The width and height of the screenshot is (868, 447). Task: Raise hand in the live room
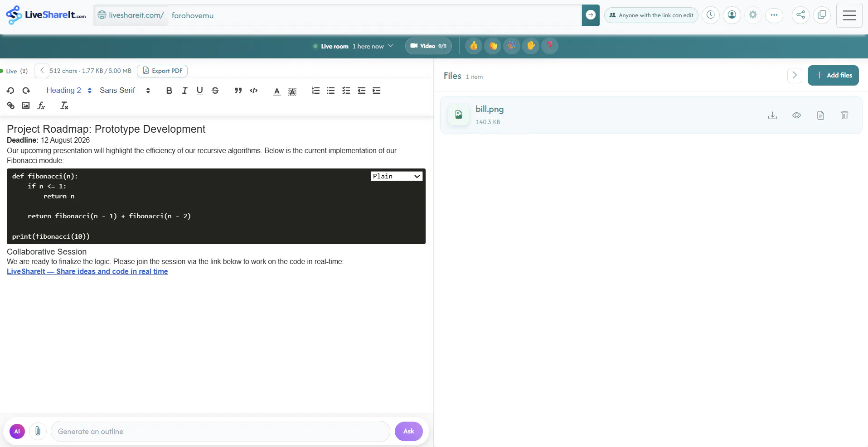pos(531,46)
